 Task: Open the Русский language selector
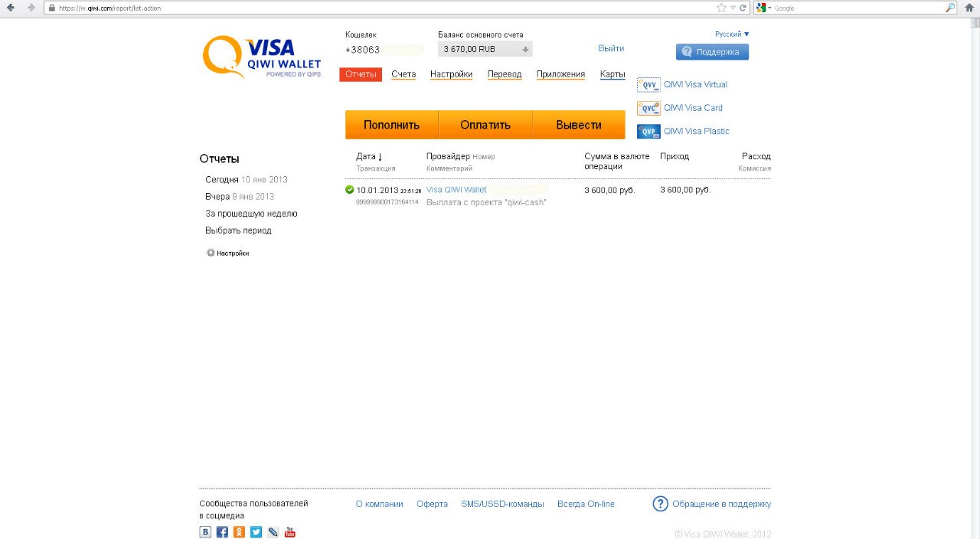tap(732, 34)
